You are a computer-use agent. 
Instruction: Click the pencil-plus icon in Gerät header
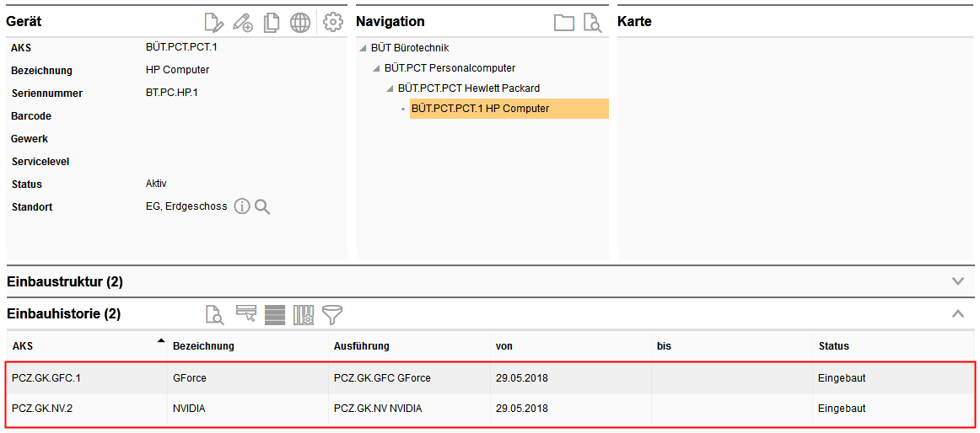point(243,23)
